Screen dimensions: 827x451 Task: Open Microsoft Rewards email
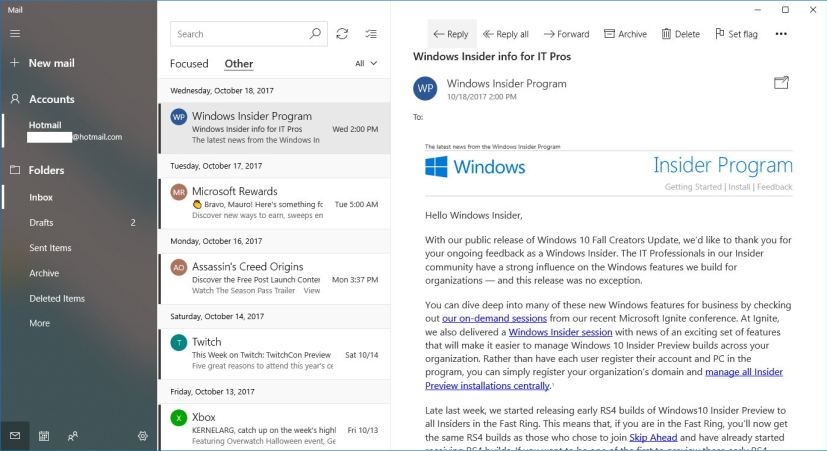point(275,204)
